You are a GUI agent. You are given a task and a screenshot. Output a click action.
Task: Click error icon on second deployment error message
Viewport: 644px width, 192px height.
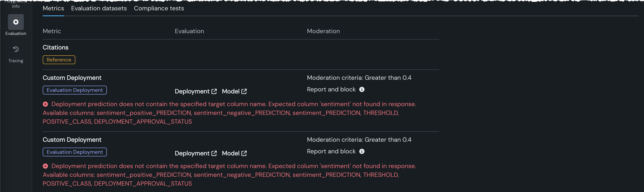click(45, 166)
